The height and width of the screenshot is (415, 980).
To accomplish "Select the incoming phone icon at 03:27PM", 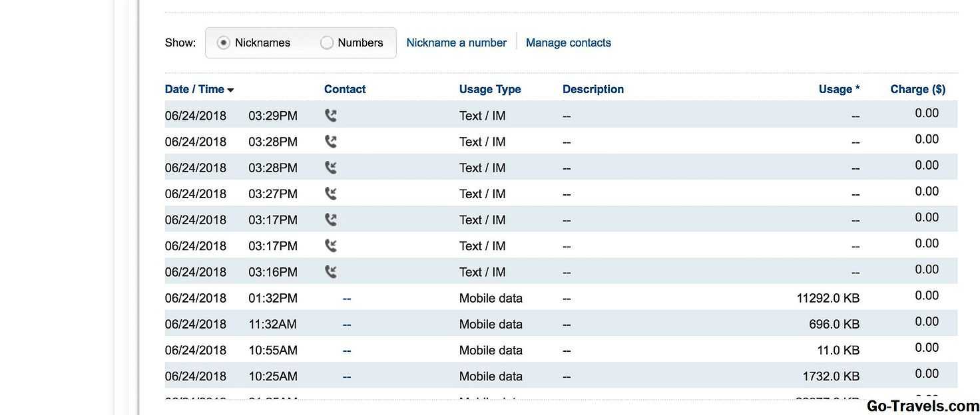I will [330, 194].
